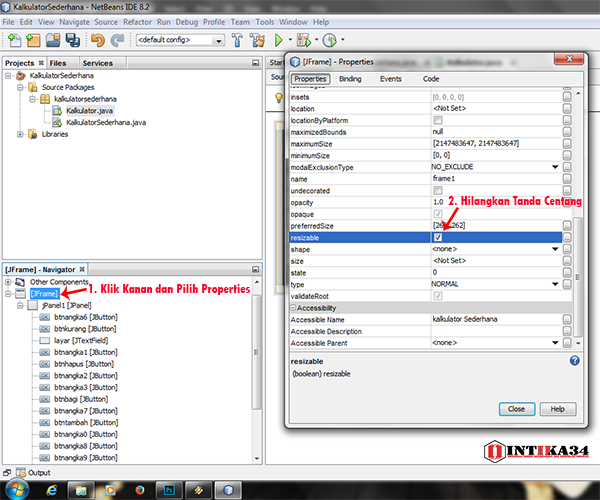Switch to the Files tab
Image resolution: width=600 pixels, height=500 pixels.
coord(58,63)
